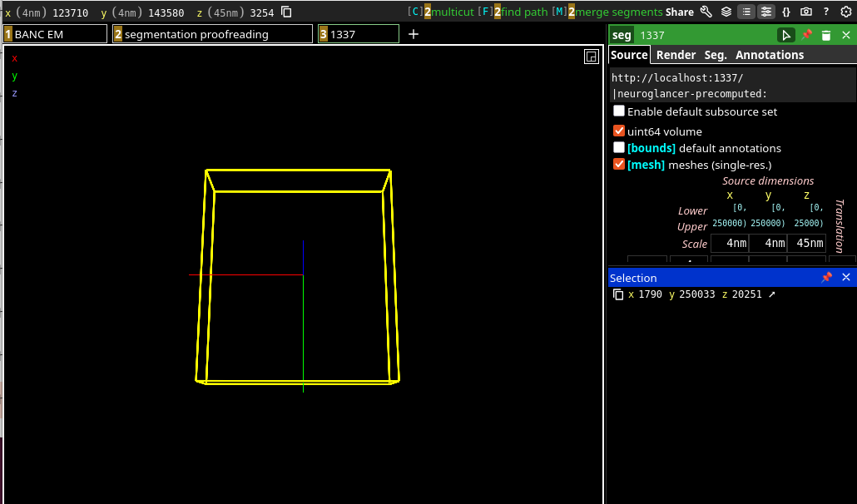Viewport: 857px width, 504px height.
Task: Pin the seg 1337 layer panel
Action: coord(806,35)
